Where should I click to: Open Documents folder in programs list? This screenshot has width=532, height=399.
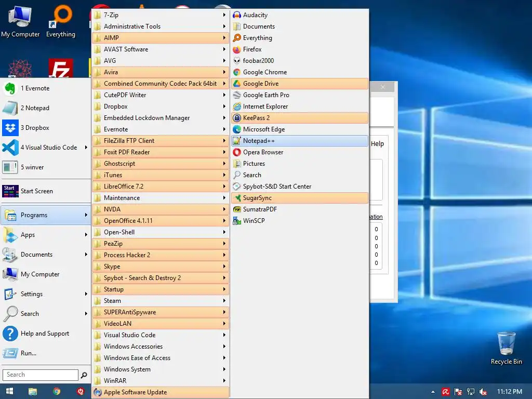point(300,26)
